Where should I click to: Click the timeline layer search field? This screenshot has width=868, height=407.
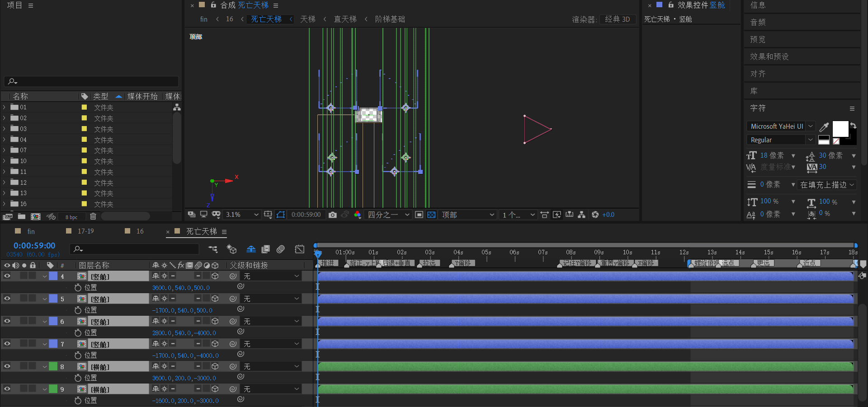135,249
